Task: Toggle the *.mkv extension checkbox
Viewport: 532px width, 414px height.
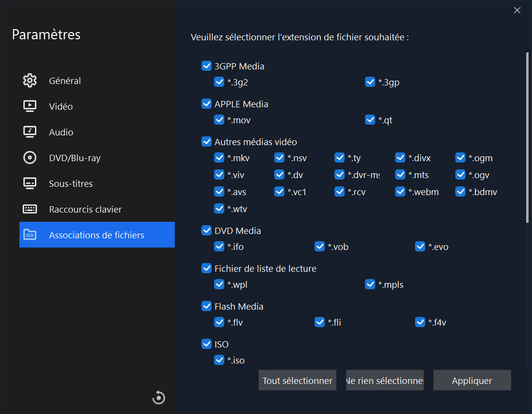Action: coord(219,158)
